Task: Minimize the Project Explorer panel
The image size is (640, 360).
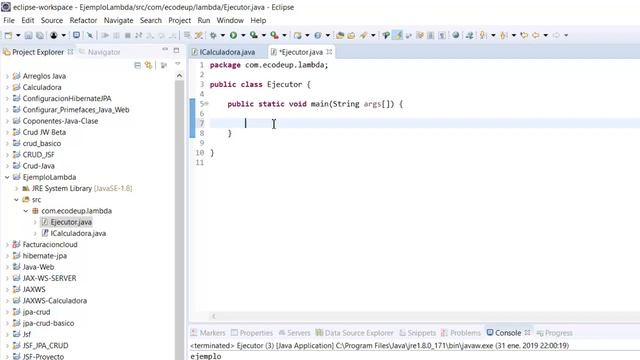Action: 165,50
